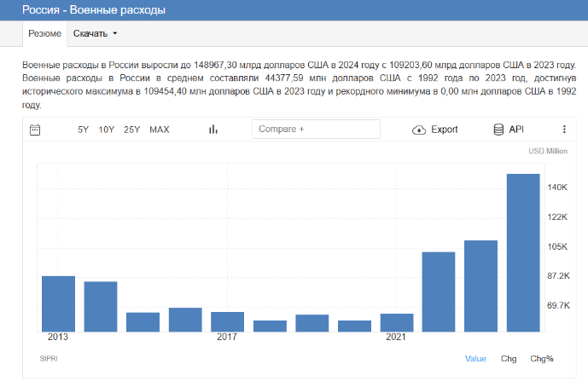Switch chart to Chg view
The image size is (588, 387).
pyautogui.click(x=509, y=359)
